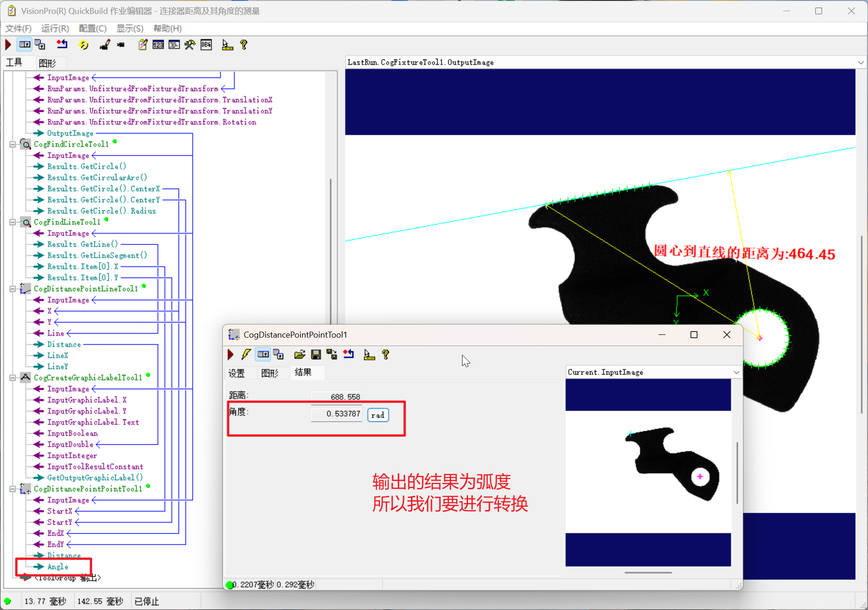Click the text-lines window icon in the main toolbar
This screenshot has width=868, height=610.
[174, 45]
